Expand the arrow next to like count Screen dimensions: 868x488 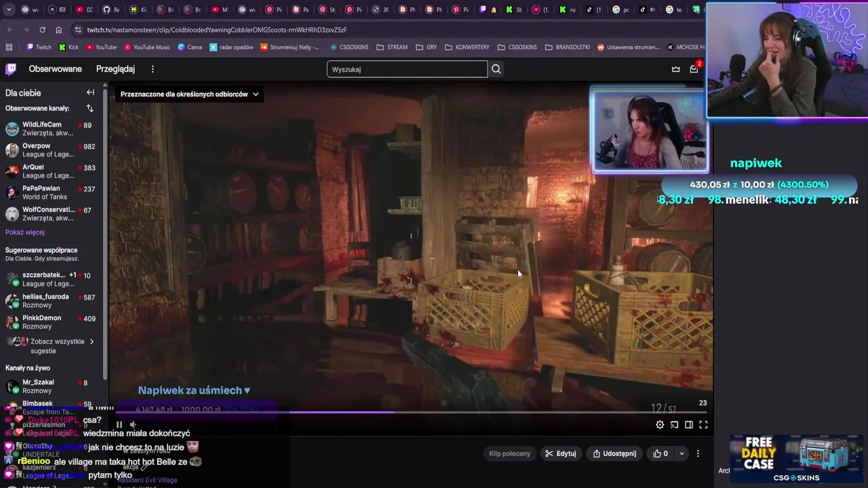click(x=682, y=453)
